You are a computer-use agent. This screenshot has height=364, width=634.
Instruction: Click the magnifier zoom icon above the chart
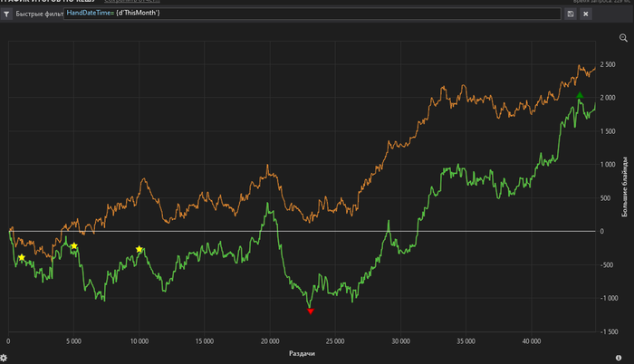[623, 38]
